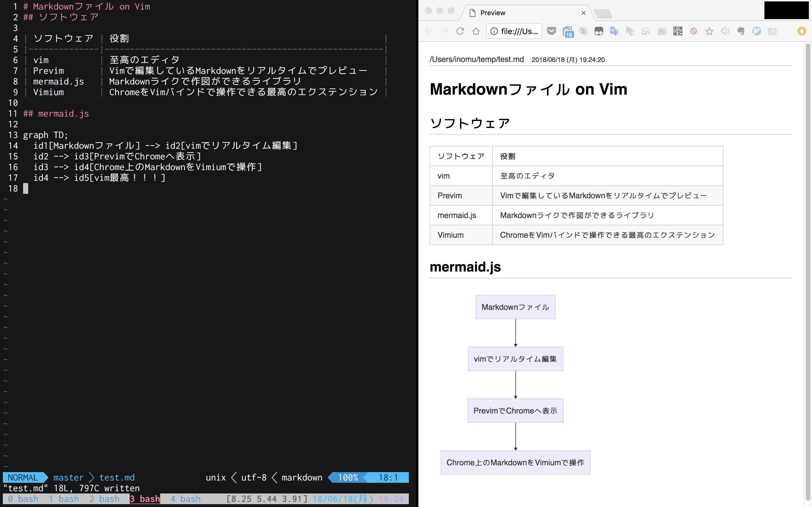Click the file:///Us... address field
This screenshot has width=812, height=507.
518,31
